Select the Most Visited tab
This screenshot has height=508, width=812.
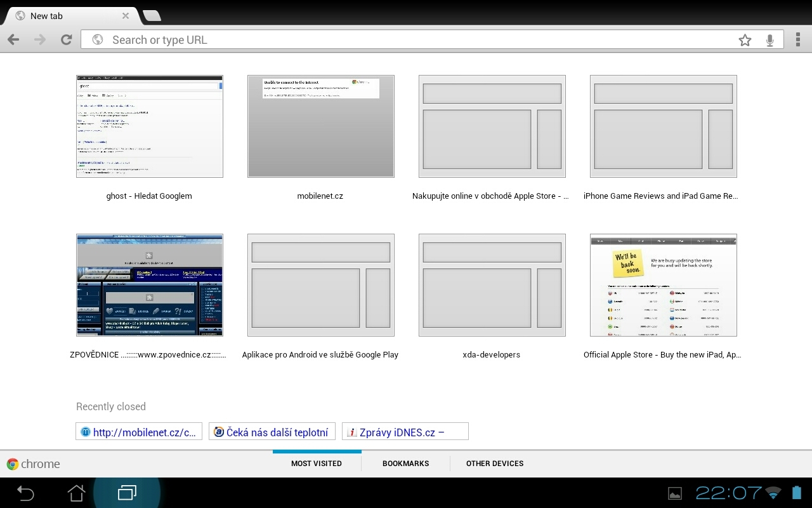317,464
